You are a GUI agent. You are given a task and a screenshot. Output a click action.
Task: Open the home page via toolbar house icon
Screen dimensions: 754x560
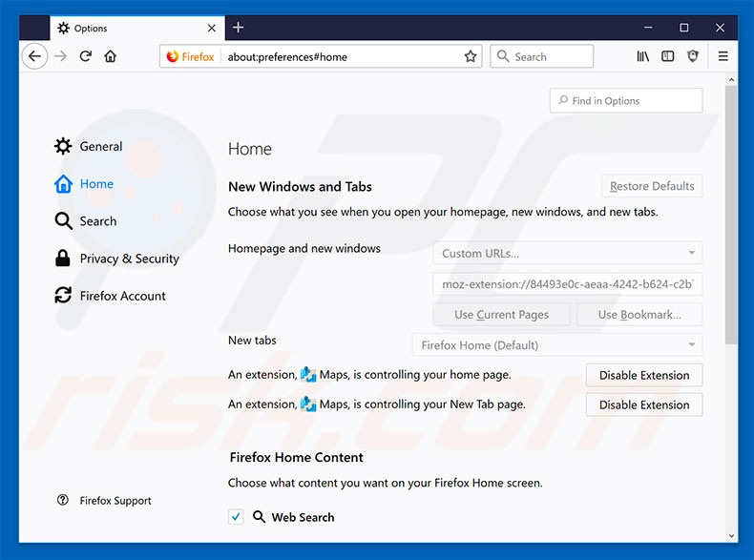(111, 56)
